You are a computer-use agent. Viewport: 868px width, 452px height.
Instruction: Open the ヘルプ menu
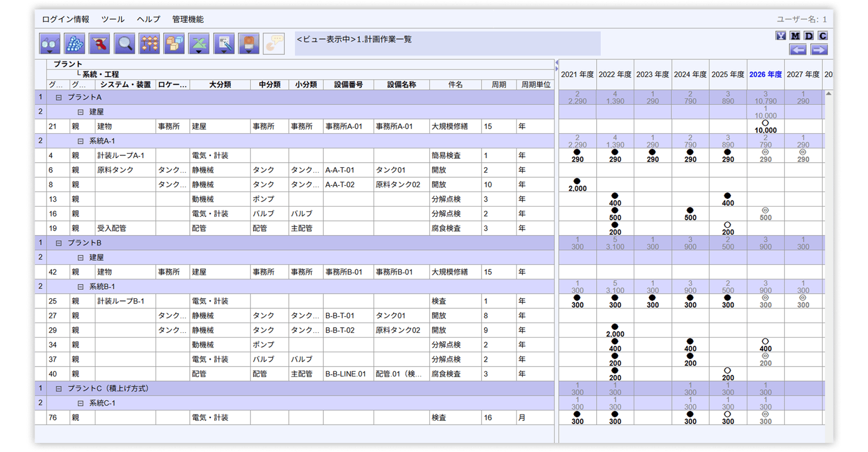point(149,19)
